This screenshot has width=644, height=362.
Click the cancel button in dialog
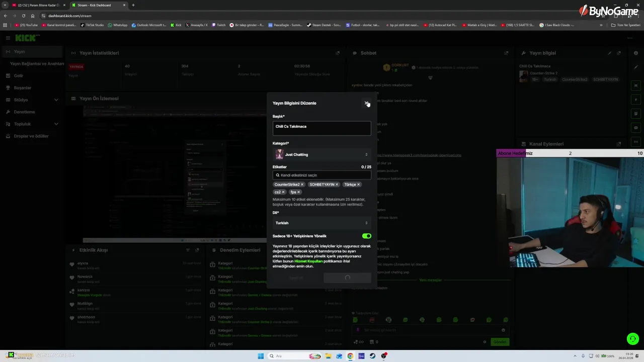click(x=296, y=278)
